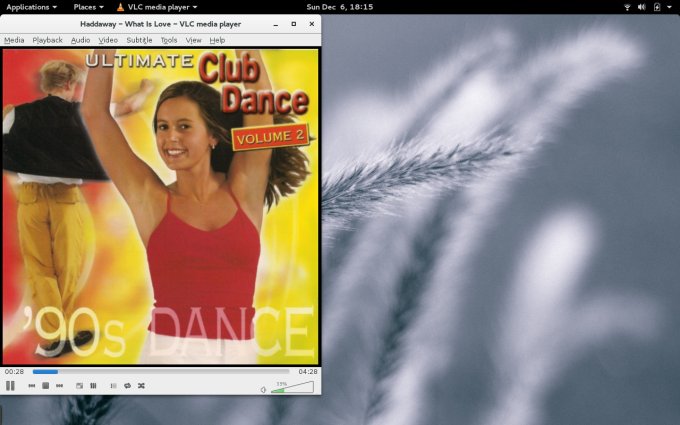Open the clock showing Sun Dec 6, 18:15
This screenshot has height=425, width=680.
coord(340,7)
